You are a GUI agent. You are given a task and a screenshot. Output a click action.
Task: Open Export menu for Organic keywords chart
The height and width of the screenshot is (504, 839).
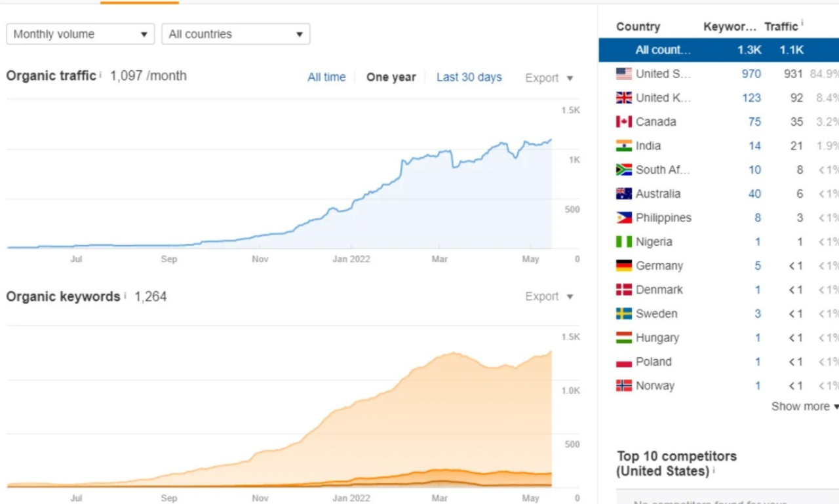coord(549,296)
